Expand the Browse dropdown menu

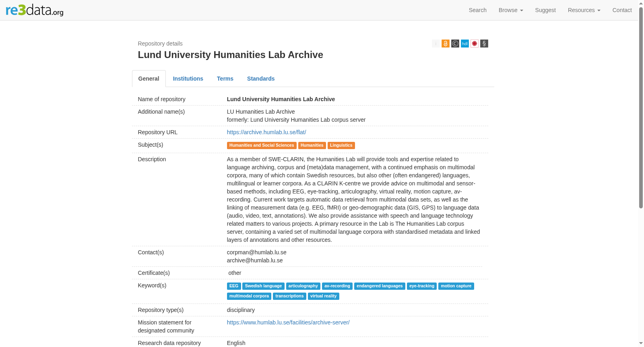click(511, 10)
